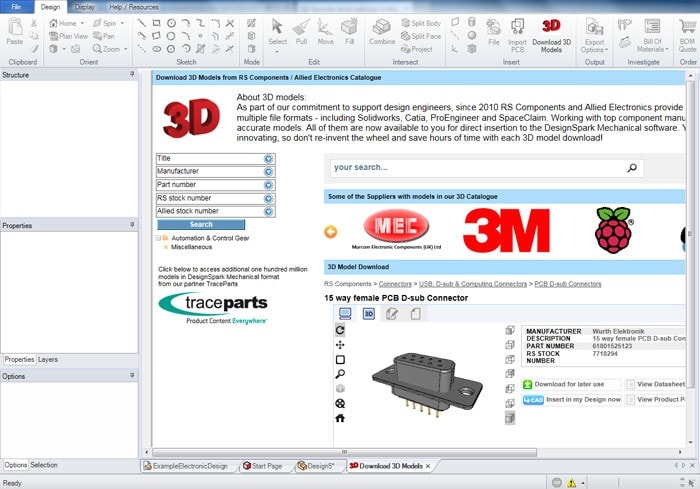This screenshot has height=489, width=700.
Task: Click the horizontal scrollbar thumb
Action: [344, 452]
